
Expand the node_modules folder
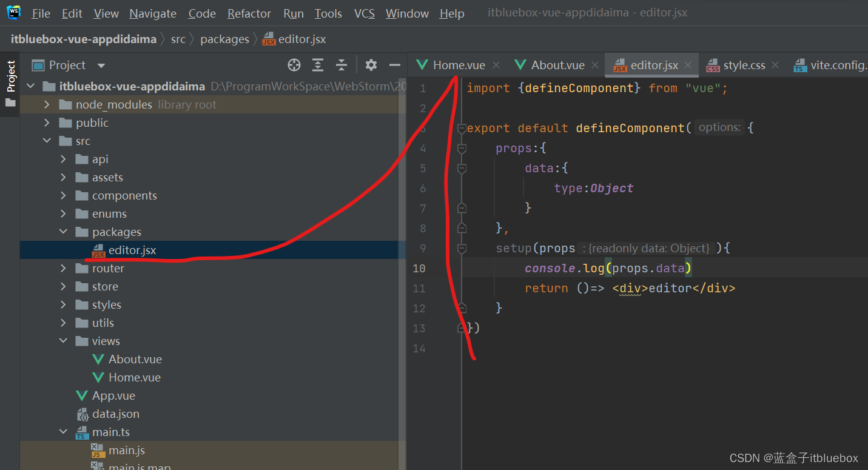coord(47,104)
